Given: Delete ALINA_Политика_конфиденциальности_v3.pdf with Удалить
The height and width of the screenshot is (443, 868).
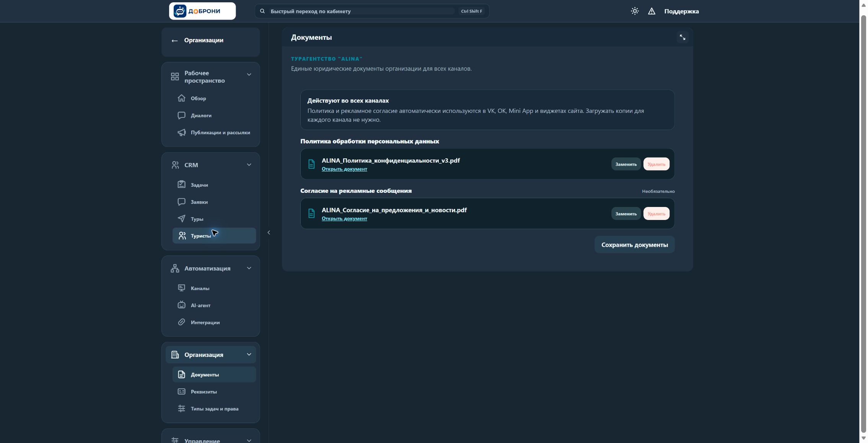Looking at the screenshot, I should 656,164.
